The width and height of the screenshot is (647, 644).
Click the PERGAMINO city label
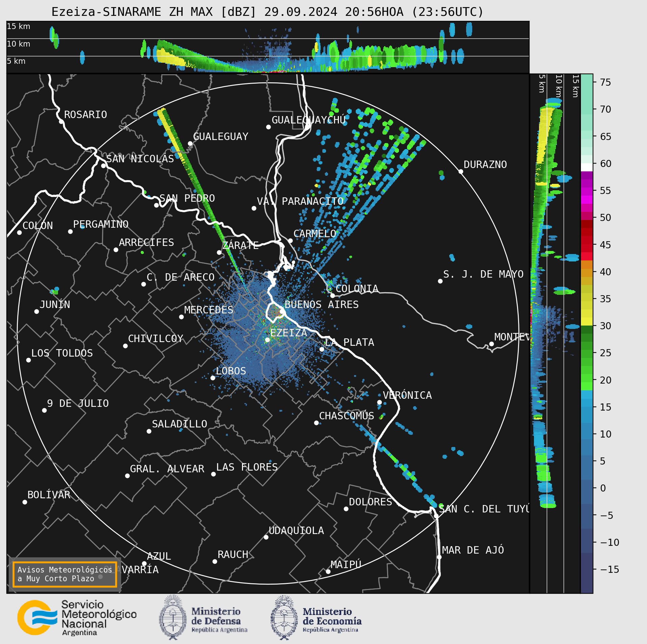coord(101,224)
